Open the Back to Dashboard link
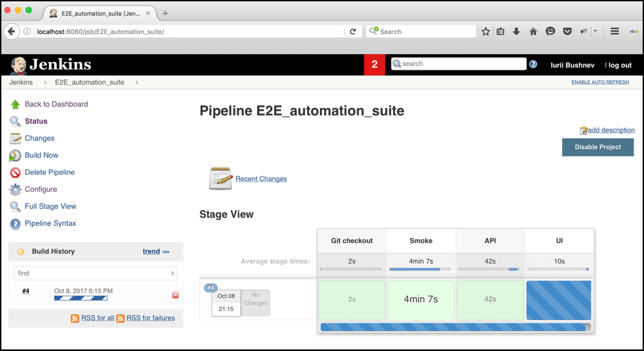This screenshot has height=351, width=644. [x=56, y=104]
